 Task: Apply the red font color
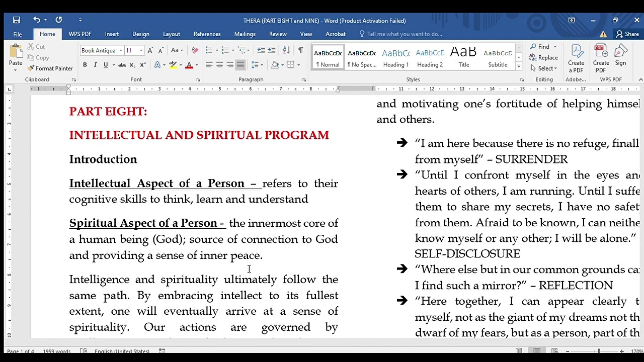tap(189, 65)
